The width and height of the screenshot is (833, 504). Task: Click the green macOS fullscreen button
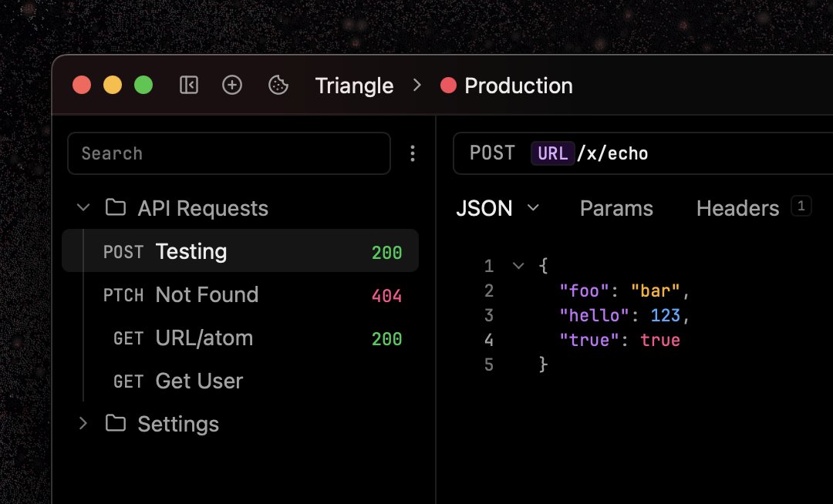click(x=143, y=85)
